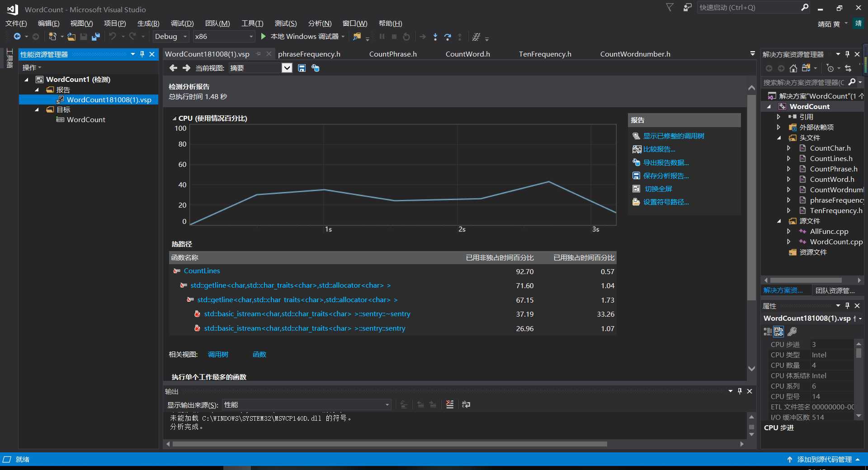Click the 显示已修整的调用树 link
This screenshot has height=470, width=868.
tap(674, 136)
